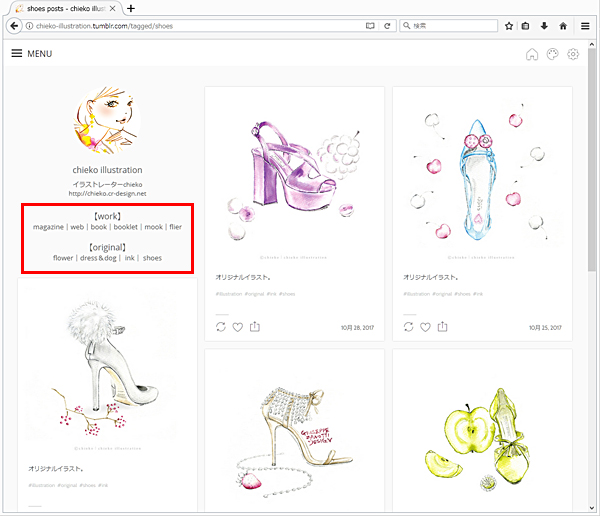Reload the page with the refresh icon
This screenshot has height=516, width=600.
point(387,26)
